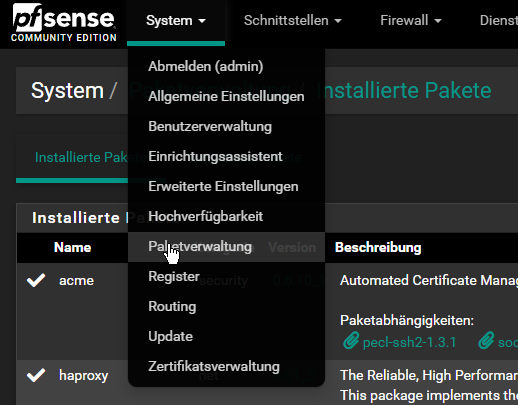Viewport: 518px width, 405px height.
Task: Click The Reliable, High Performance description text
Action: [429, 375]
